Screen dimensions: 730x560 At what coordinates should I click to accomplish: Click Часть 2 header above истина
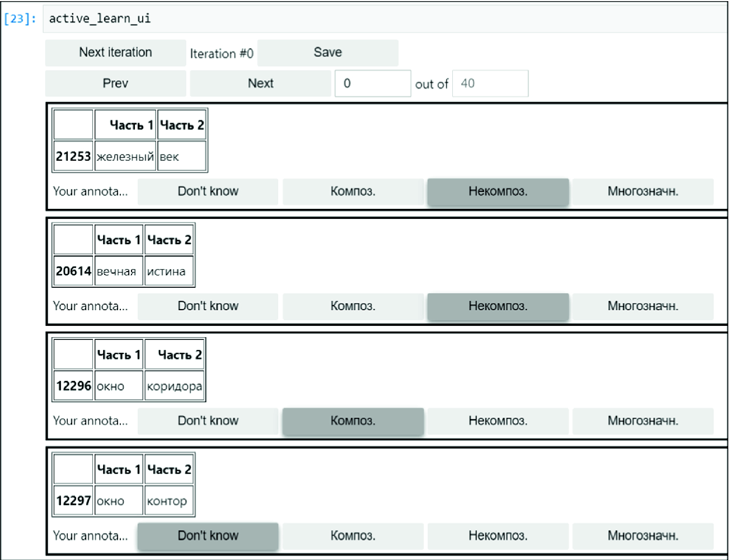coord(169,240)
